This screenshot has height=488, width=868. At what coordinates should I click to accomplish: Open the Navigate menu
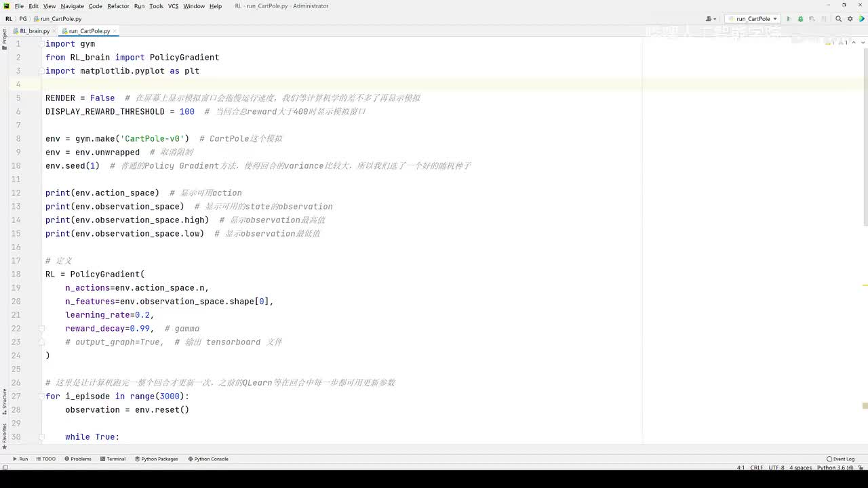coord(73,6)
